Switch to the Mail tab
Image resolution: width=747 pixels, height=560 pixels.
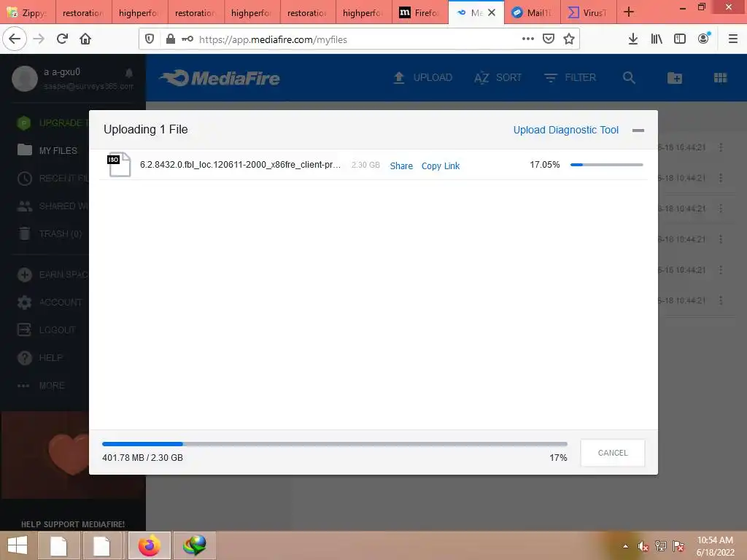[x=533, y=12]
